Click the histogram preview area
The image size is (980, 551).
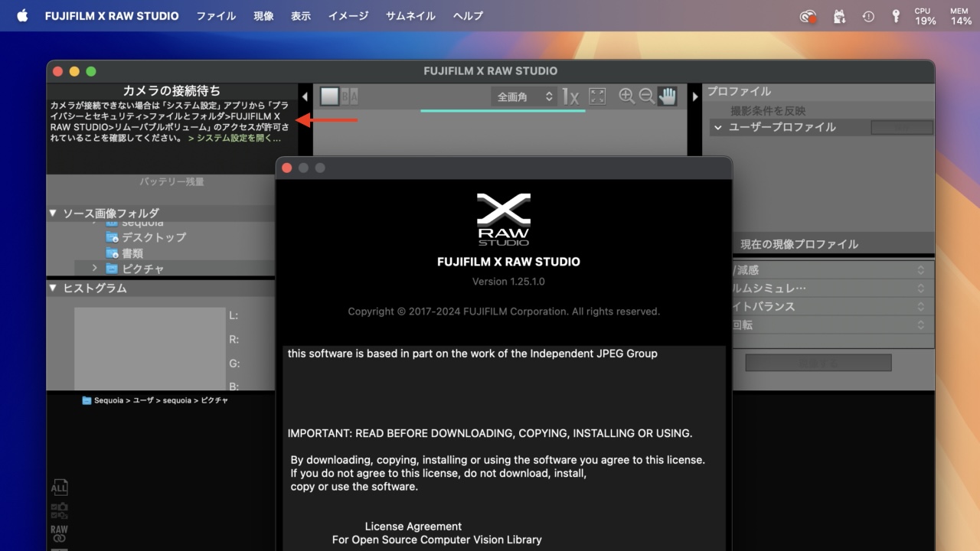150,348
